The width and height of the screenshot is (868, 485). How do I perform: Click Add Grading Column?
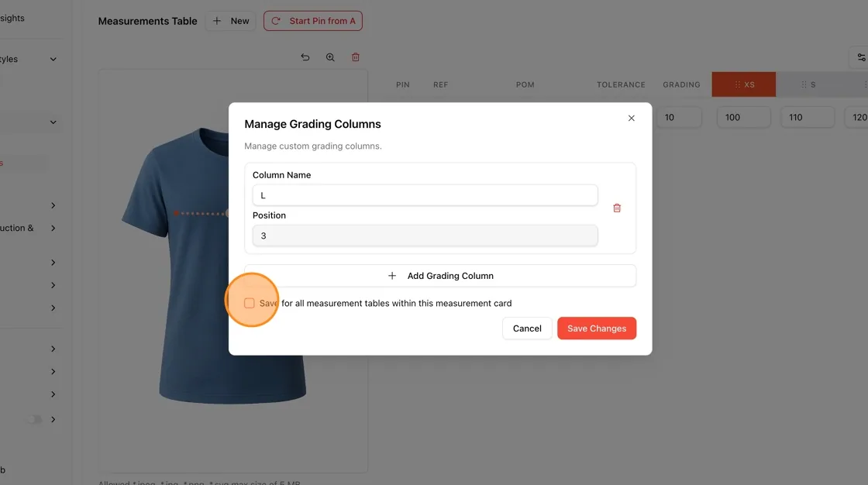click(440, 276)
